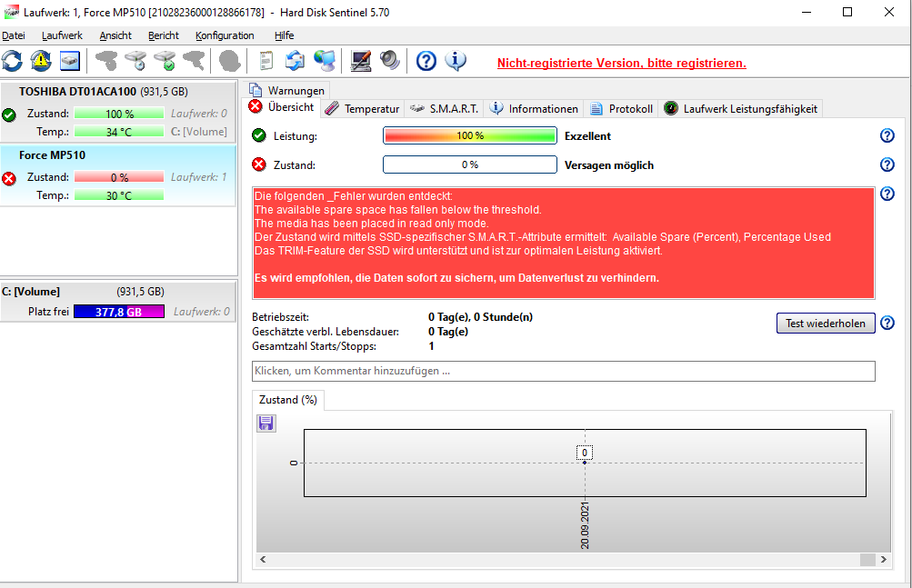Click the Leistung 100 % performance bar
The width and height of the screenshot is (912, 588).
coord(470,135)
